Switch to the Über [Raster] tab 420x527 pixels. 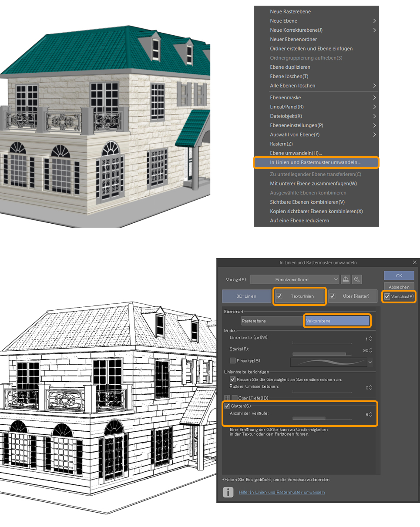tap(356, 296)
